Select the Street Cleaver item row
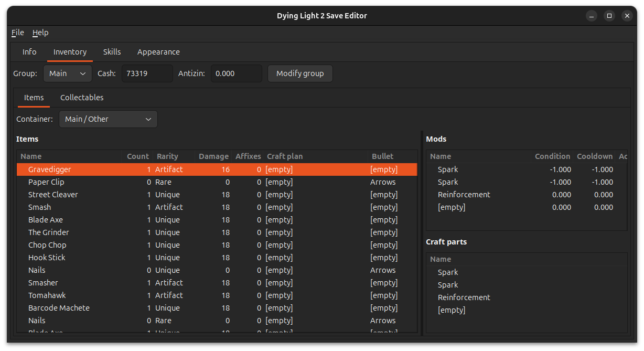Viewport: 644px width, 351px height. tap(53, 195)
